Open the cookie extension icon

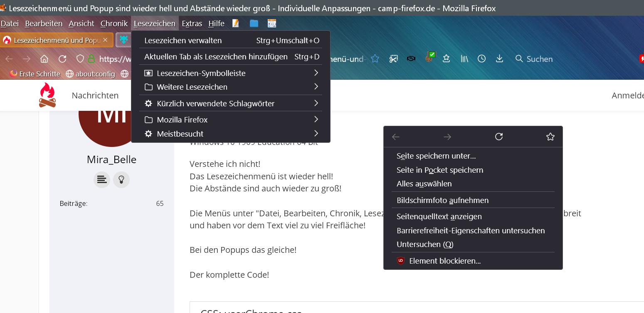429,58
